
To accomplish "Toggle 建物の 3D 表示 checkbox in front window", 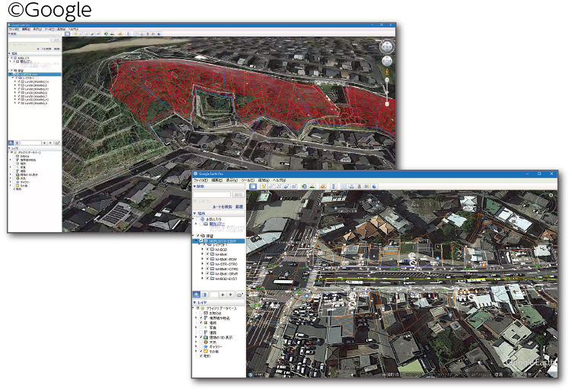I will (x=201, y=337).
